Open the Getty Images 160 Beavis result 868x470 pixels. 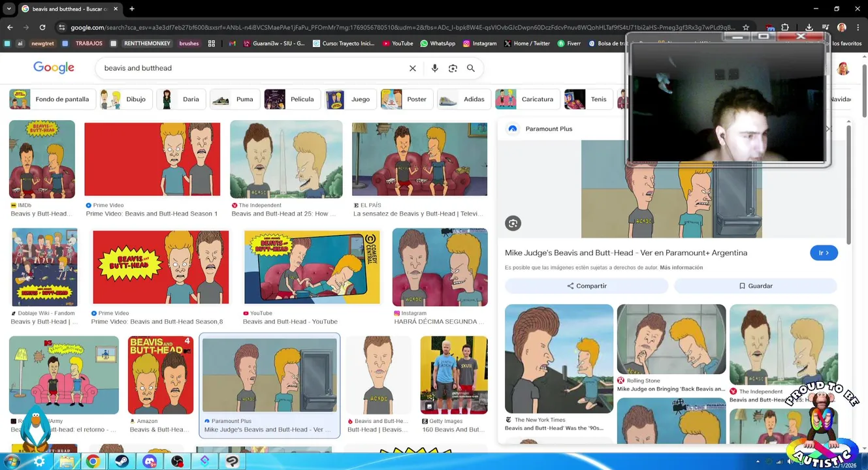coord(454,375)
